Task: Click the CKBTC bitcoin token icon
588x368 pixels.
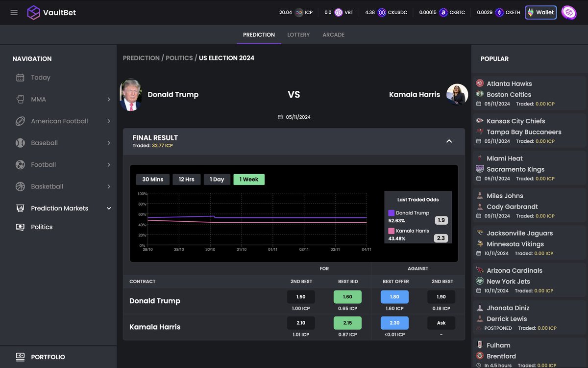Action: 443,12
